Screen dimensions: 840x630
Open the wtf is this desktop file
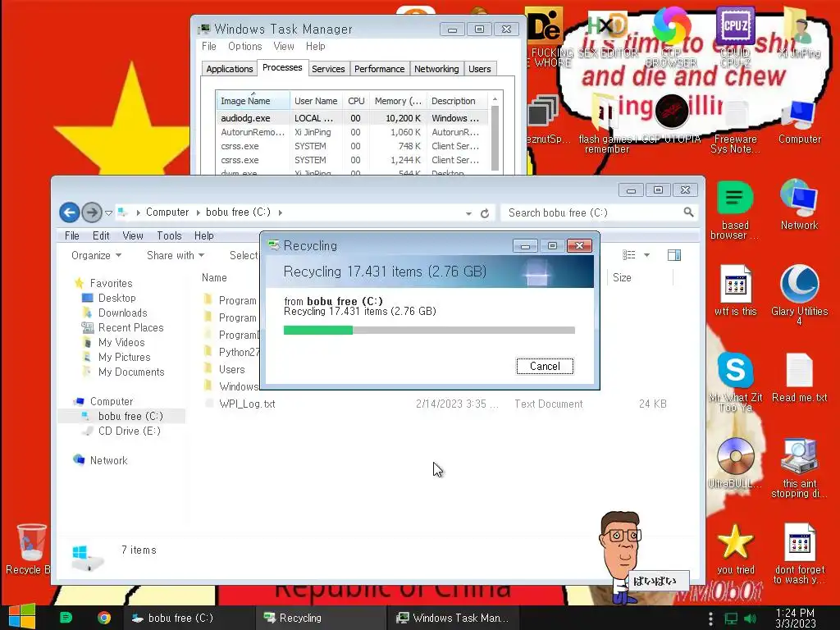pos(735,290)
